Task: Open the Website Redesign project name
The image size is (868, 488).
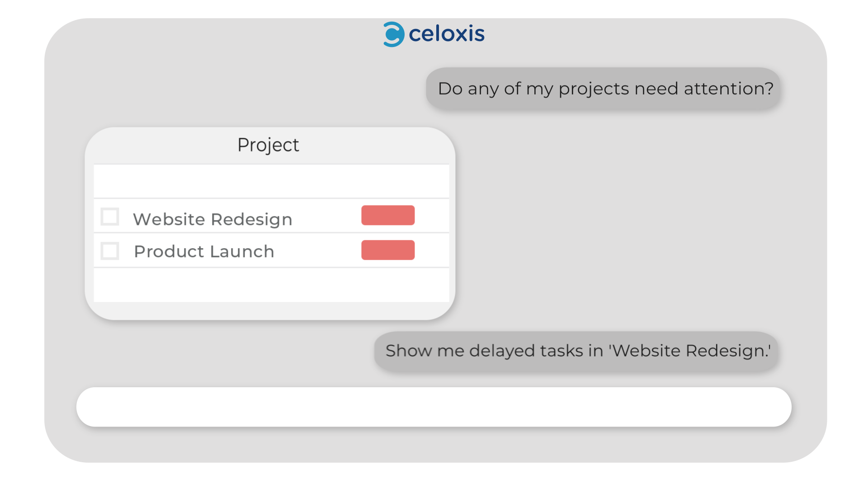Action: click(212, 219)
